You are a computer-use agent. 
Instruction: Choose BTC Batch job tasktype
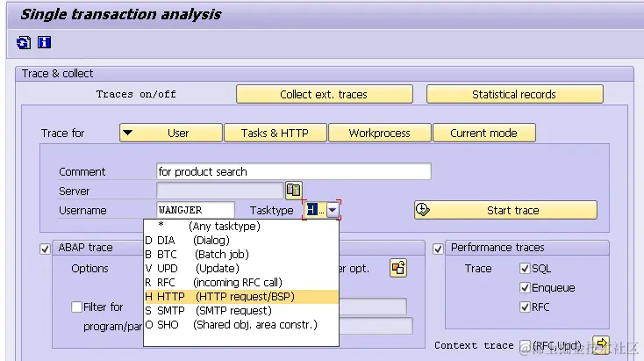241,254
